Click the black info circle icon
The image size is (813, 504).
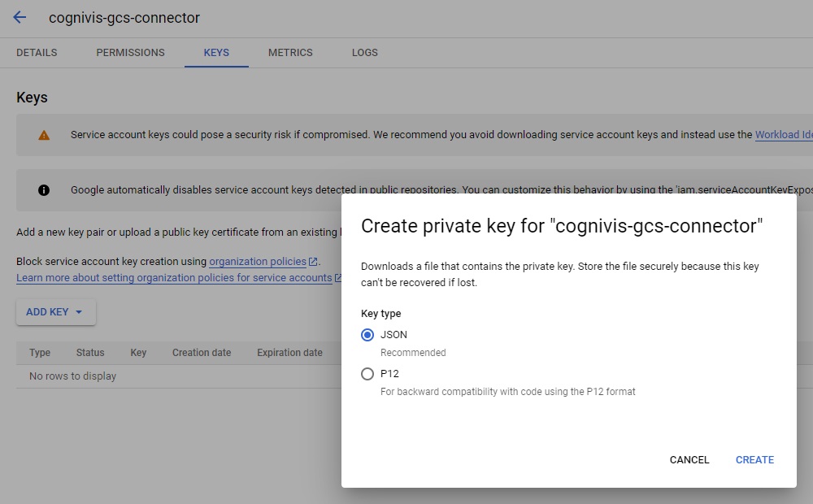click(x=44, y=190)
